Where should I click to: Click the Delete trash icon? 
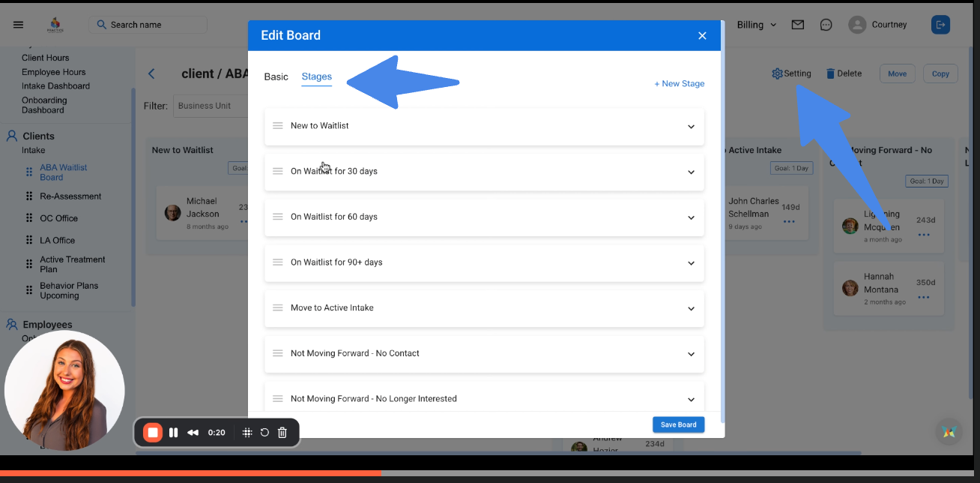830,73
